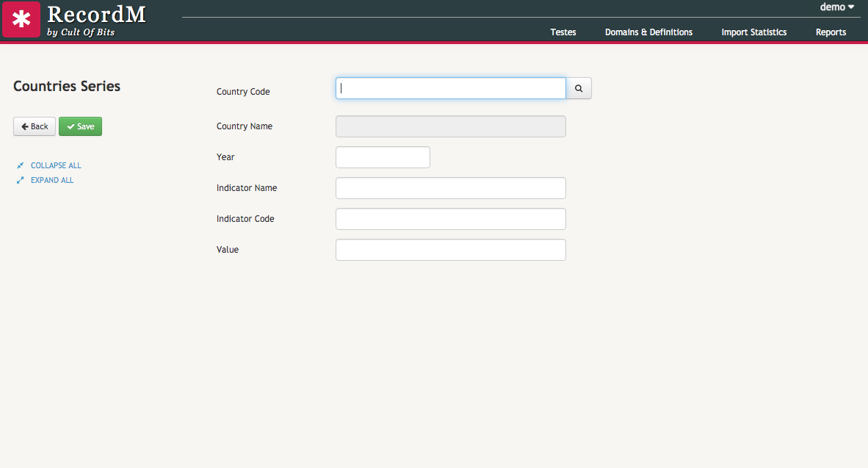This screenshot has width=868, height=468.
Task: Focus the Year input field
Action: point(383,157)
